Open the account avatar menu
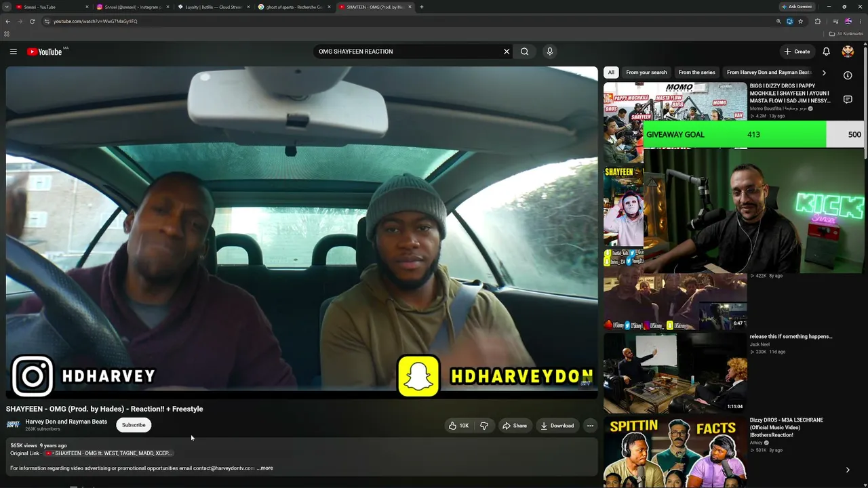Viewport: 868px width, 488px height. (x=848, y=52)
